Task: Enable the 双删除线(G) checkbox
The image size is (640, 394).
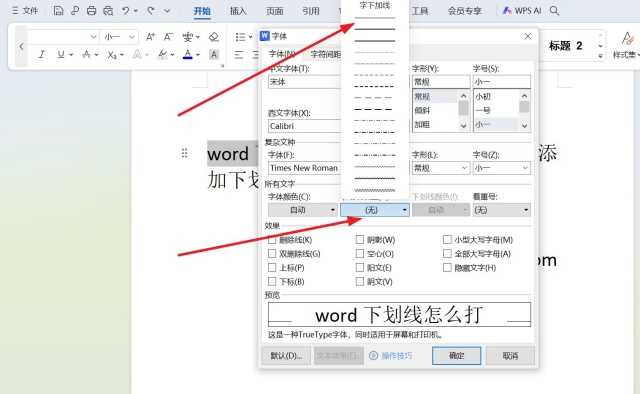Action: click(272, 254)
